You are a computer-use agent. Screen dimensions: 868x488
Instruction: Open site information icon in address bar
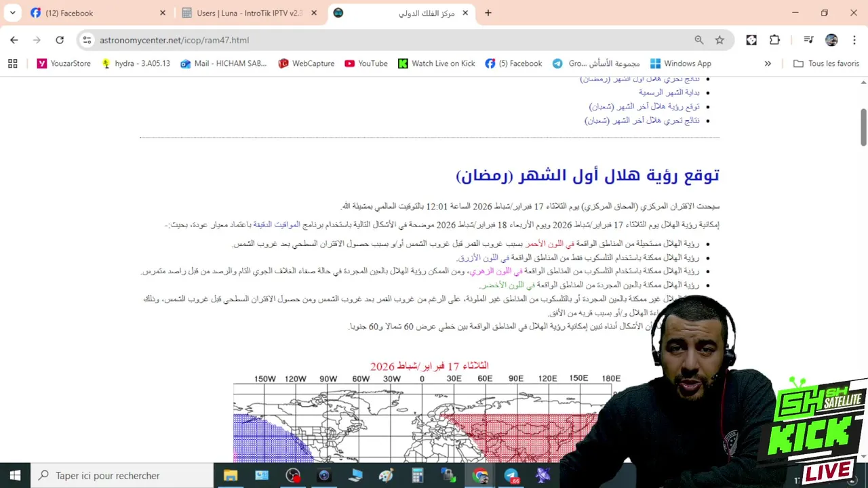87,40
